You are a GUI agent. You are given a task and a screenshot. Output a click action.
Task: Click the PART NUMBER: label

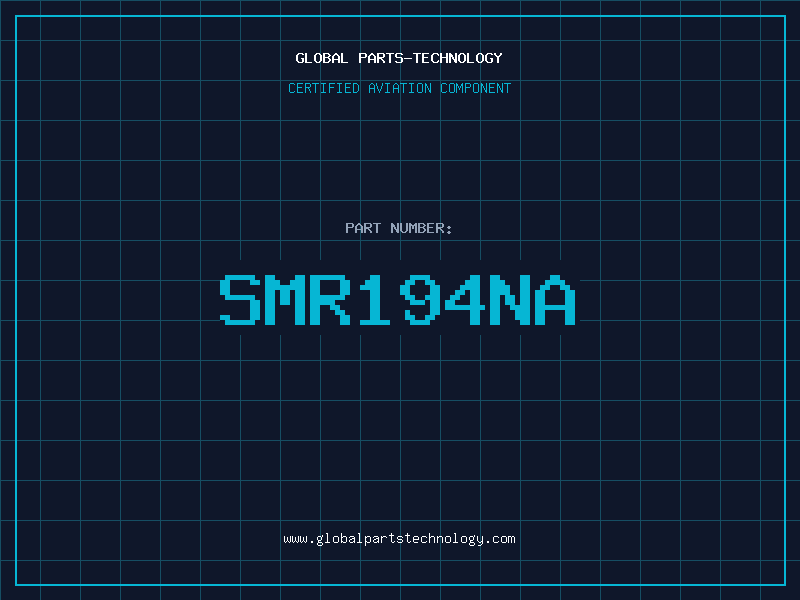coord(398,228)
